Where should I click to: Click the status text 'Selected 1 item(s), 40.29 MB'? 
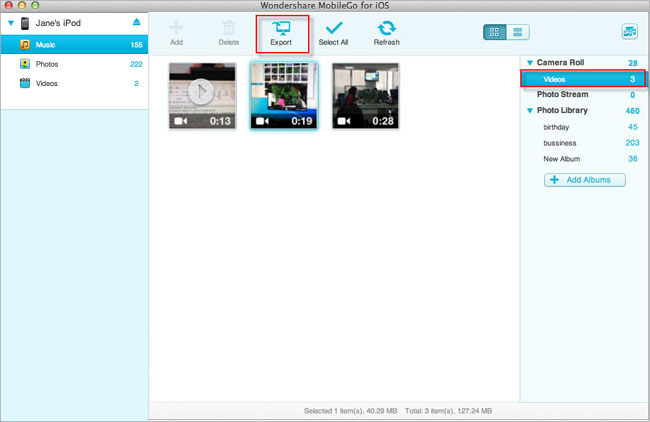tap(350, 411)
